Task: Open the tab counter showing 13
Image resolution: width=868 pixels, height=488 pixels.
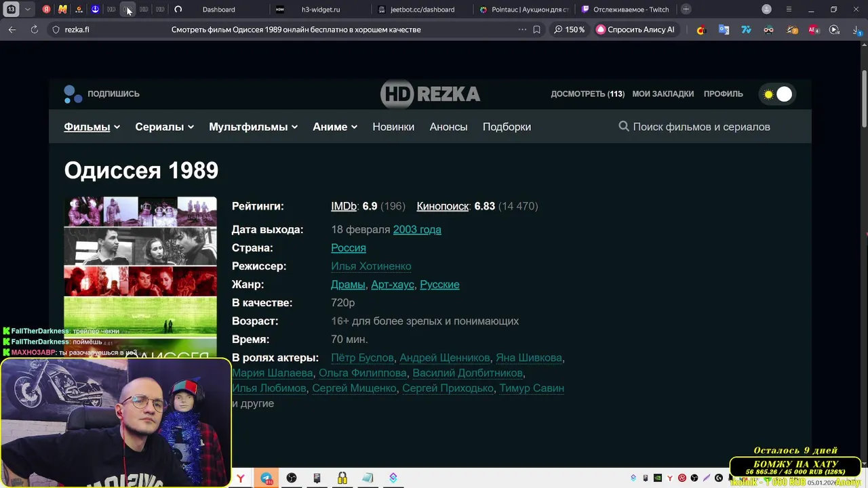Action: [x=11, y=9]
